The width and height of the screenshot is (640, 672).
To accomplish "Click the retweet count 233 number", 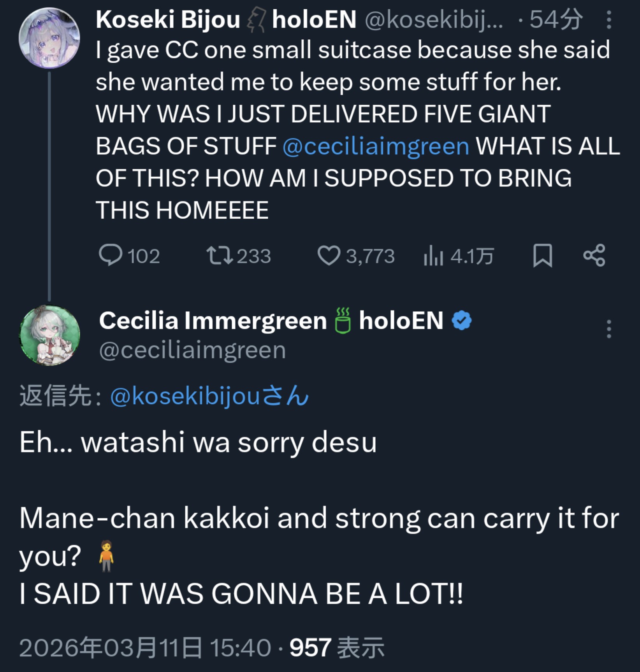I will [253, 256].
